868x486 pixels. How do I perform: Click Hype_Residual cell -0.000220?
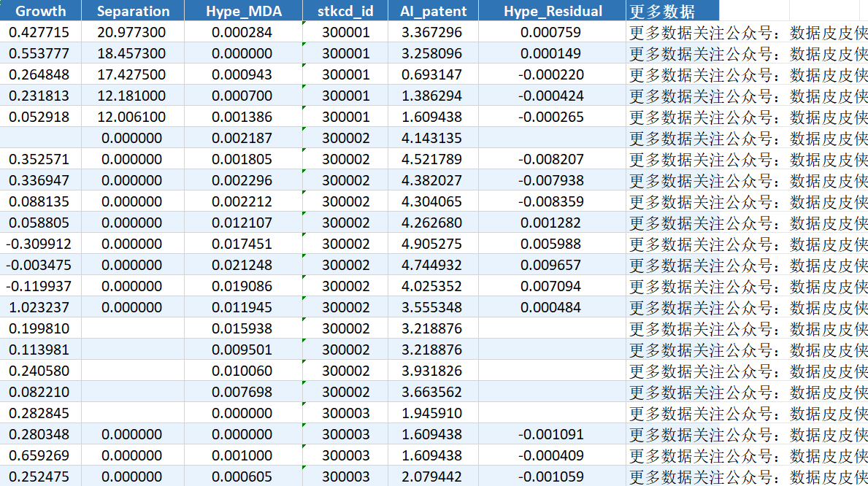[x=553, y=74]
